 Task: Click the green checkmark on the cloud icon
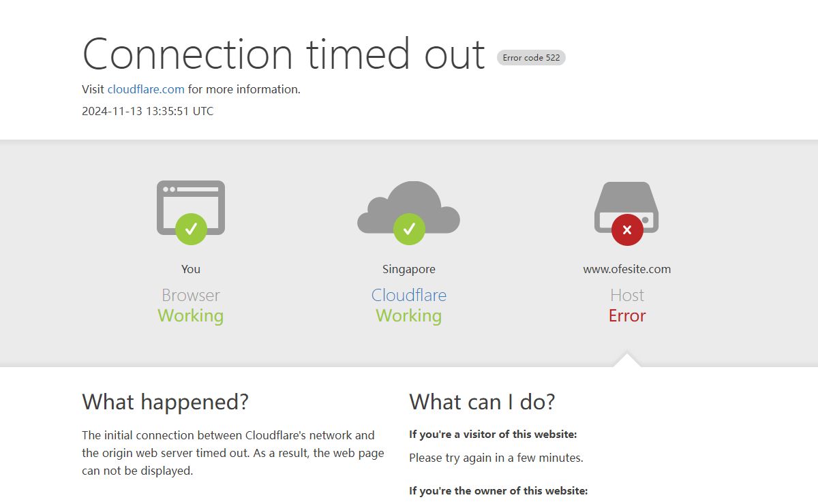pos(409,229)
